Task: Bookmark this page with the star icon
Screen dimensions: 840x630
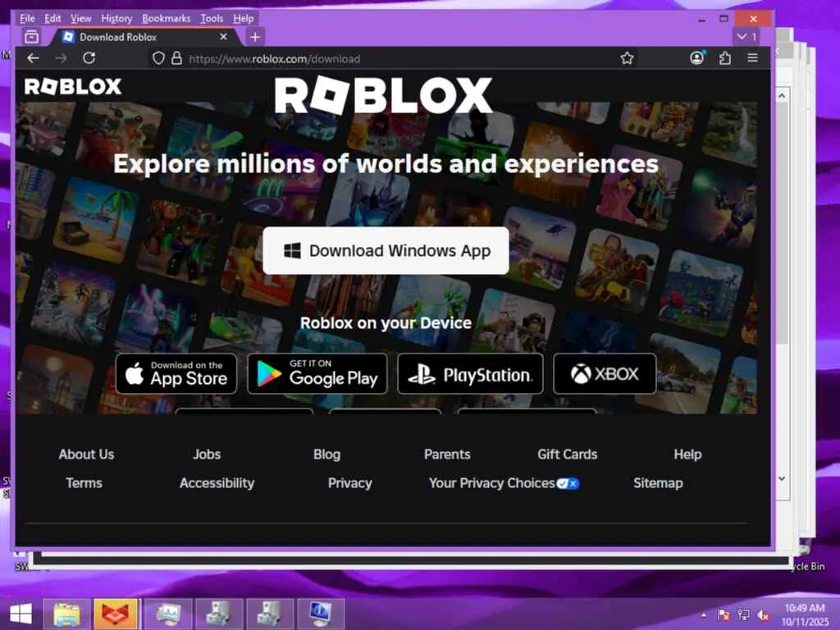Action: pos(627,58)
